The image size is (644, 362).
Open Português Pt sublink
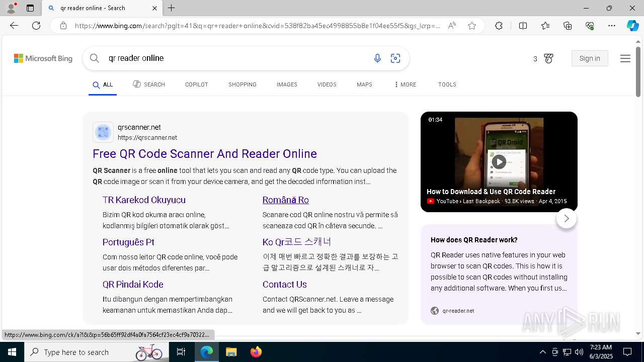(128, 242)
